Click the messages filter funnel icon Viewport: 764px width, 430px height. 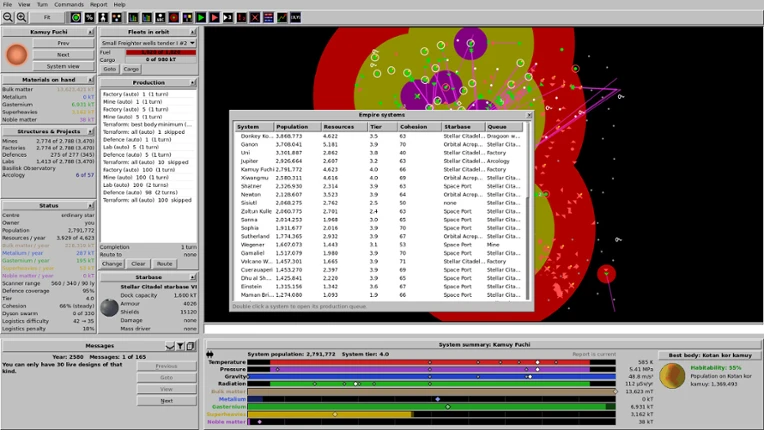180,346
